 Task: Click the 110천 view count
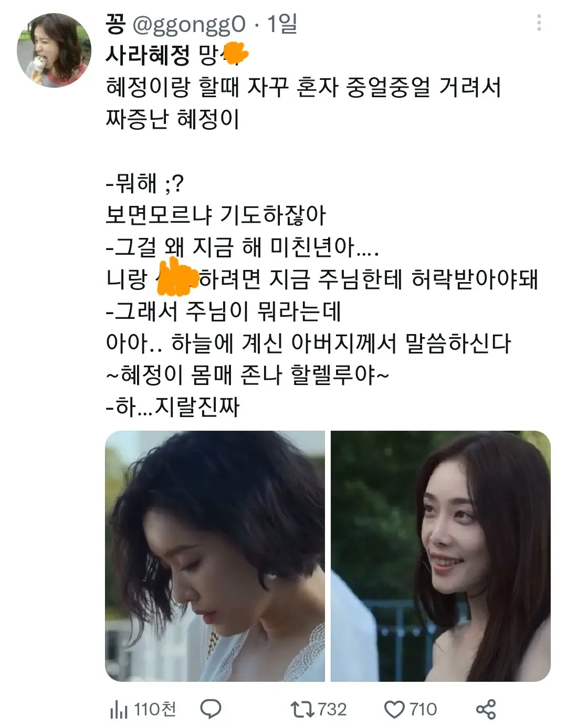pos(155,710)
